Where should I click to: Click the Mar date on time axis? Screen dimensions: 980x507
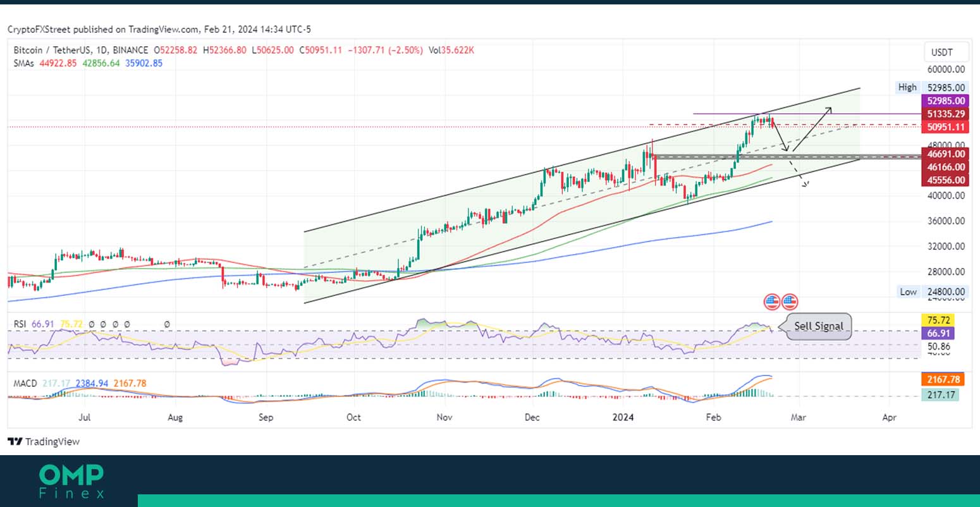click(x=799, y=417)
